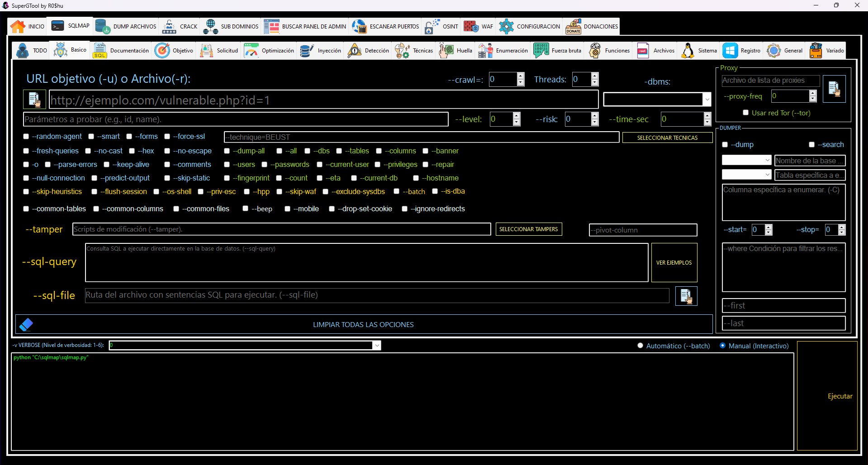Toggle the --is-dba checkbox
Image resolution: width=868 pixels, height=465 pixels.
pyautogui.click(x=435, y=191)
